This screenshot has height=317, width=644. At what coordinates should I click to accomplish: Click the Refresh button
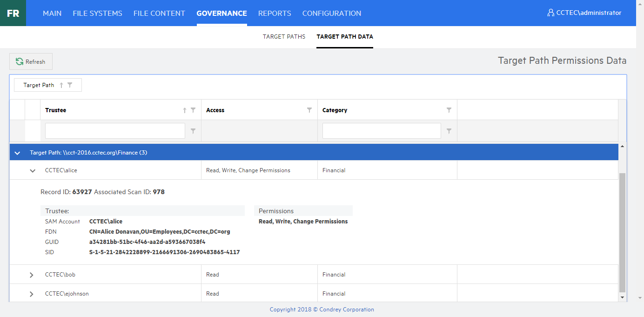tap(31, 61)
